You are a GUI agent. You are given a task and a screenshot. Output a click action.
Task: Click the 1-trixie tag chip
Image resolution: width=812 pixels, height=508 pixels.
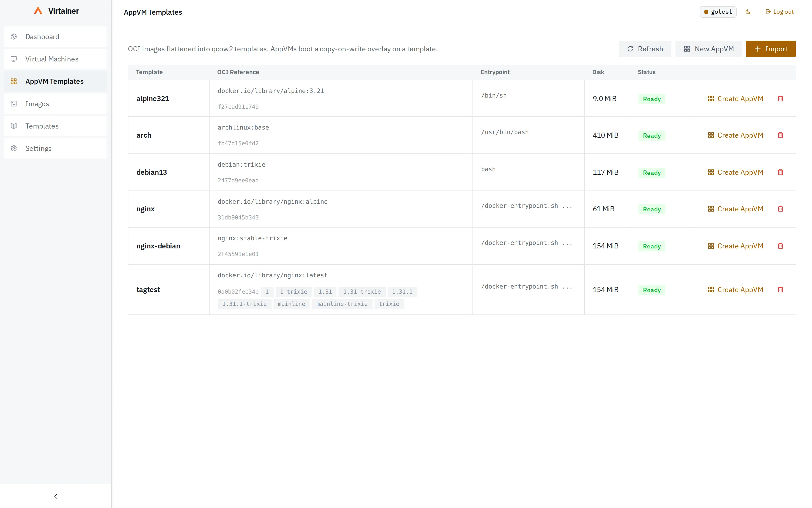click(x=294, y=292)
